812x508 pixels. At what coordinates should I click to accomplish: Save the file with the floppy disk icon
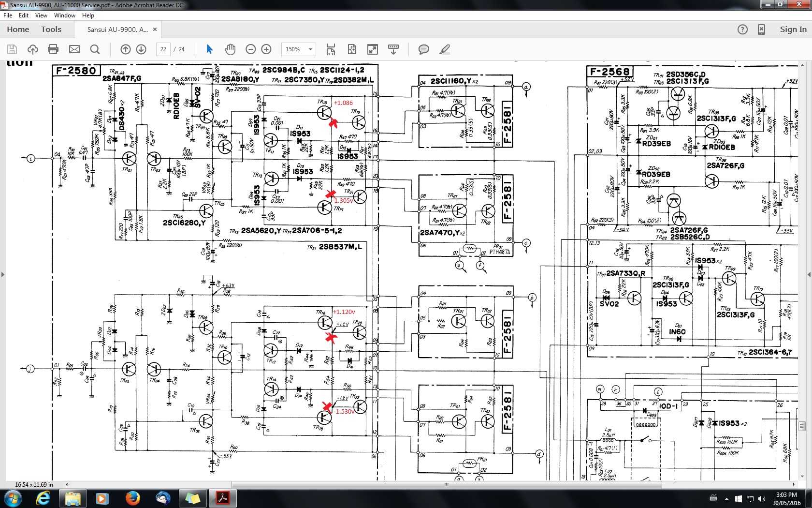click(x=12, y=49)
